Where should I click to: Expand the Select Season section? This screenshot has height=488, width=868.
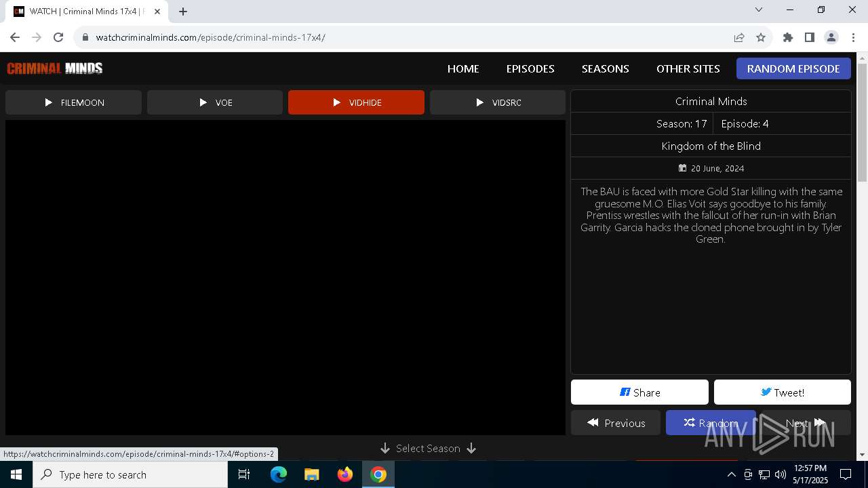point(428,449)
